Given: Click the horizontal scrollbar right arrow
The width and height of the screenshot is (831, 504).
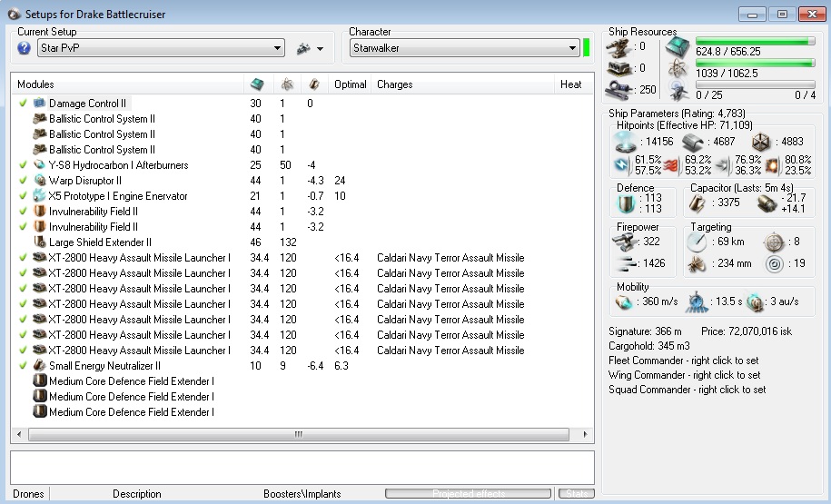Looking at the screenshot, I should tap(585, 435).
